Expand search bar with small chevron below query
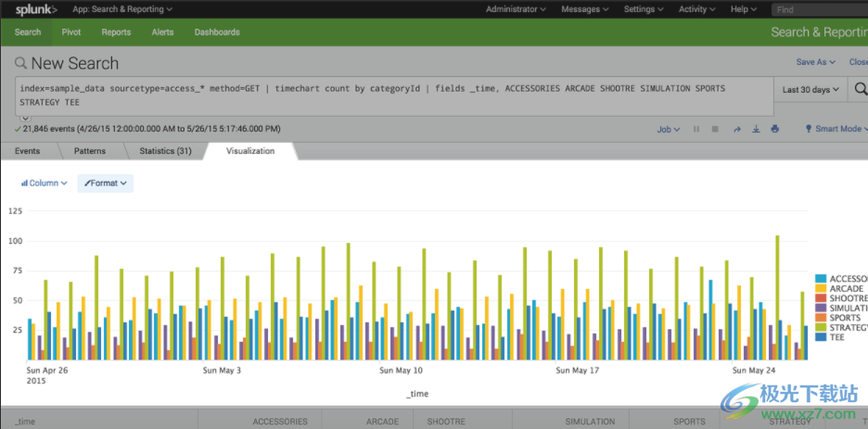Viewport: 868px width, 429px height. click(26, 118)
